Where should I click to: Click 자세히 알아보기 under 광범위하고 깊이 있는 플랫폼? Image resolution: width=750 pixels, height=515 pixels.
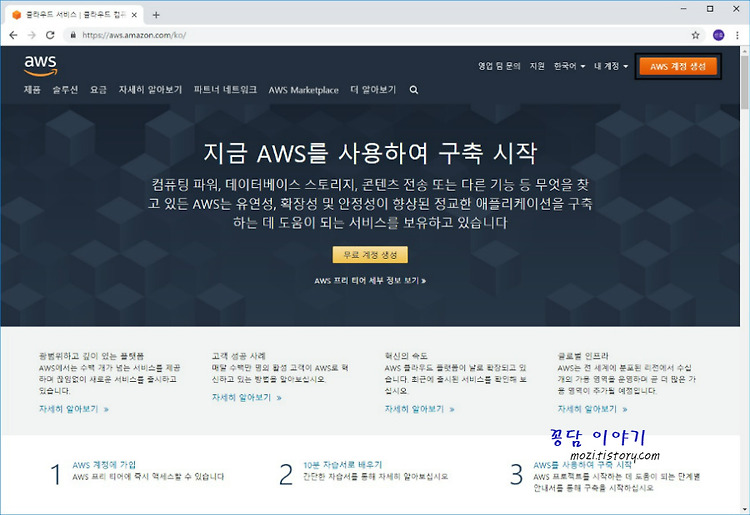(74, 409)
